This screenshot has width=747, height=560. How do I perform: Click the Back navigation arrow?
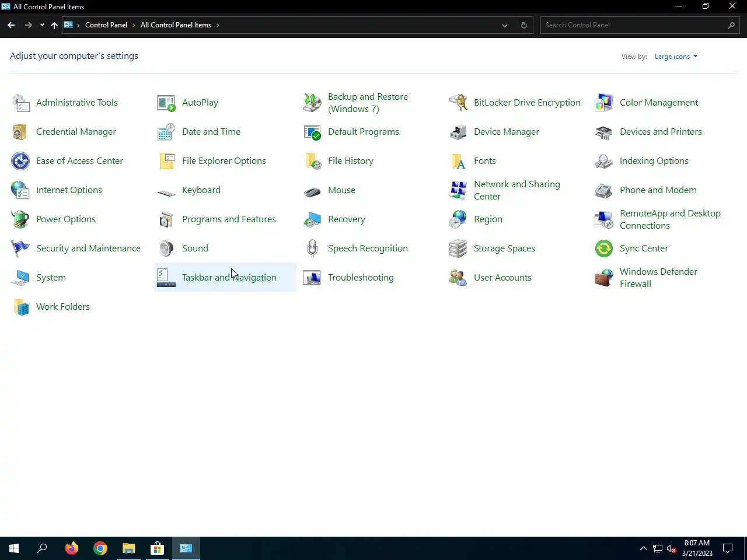(x=11, y=25)
